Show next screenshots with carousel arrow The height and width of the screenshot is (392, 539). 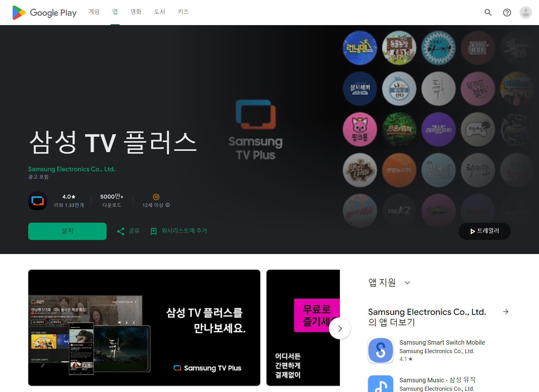point(340,328)
